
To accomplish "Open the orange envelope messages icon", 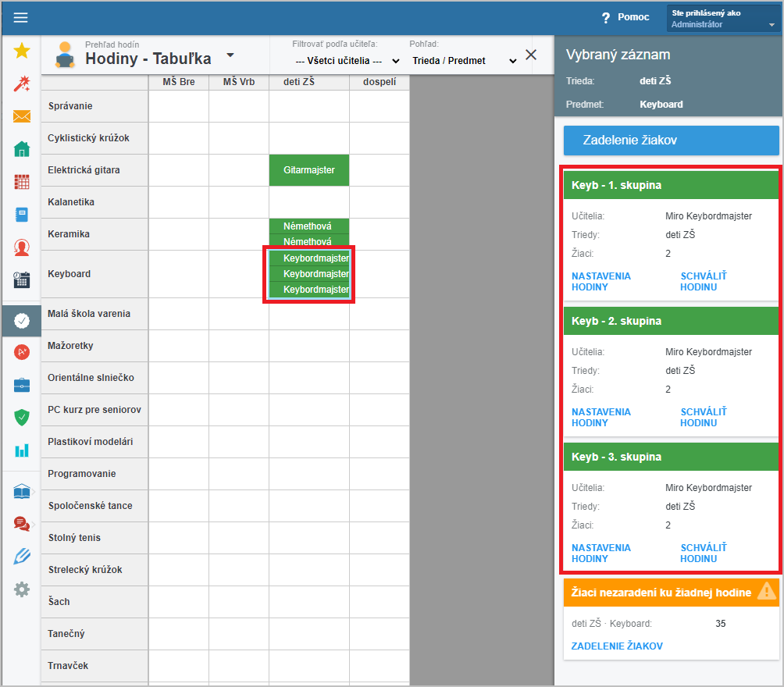I will tap(22, 116).
